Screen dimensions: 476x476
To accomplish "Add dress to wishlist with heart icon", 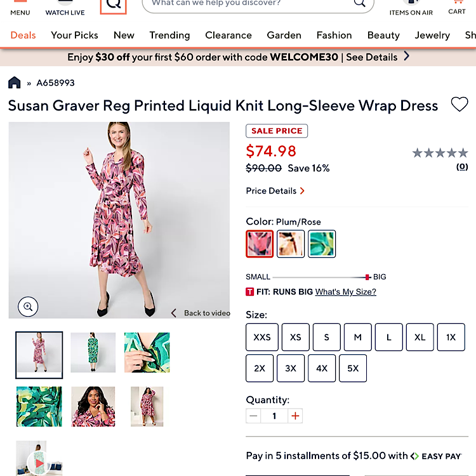I will (459, 105).
